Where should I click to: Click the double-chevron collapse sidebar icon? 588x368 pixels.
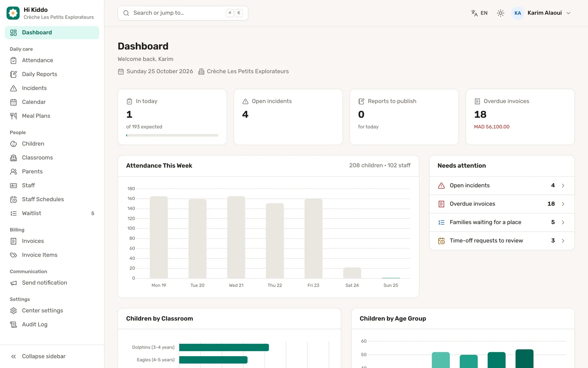14,357
